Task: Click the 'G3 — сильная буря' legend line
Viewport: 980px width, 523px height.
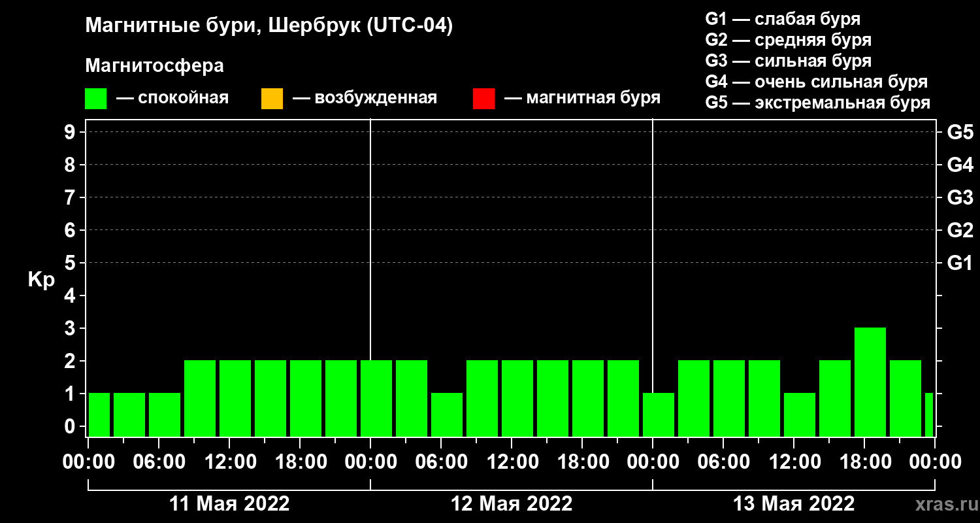Action: tap(788, 61)
